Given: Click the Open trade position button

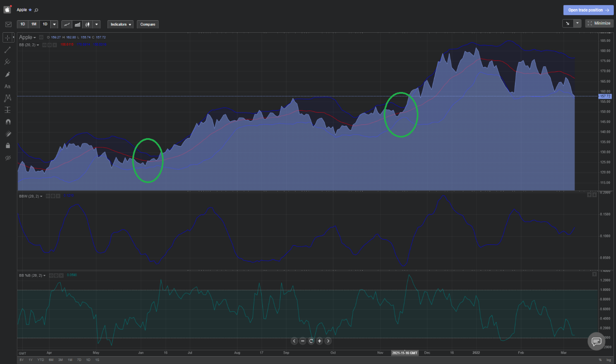Looking at the screenshot, I should click(x=588, y=10).
